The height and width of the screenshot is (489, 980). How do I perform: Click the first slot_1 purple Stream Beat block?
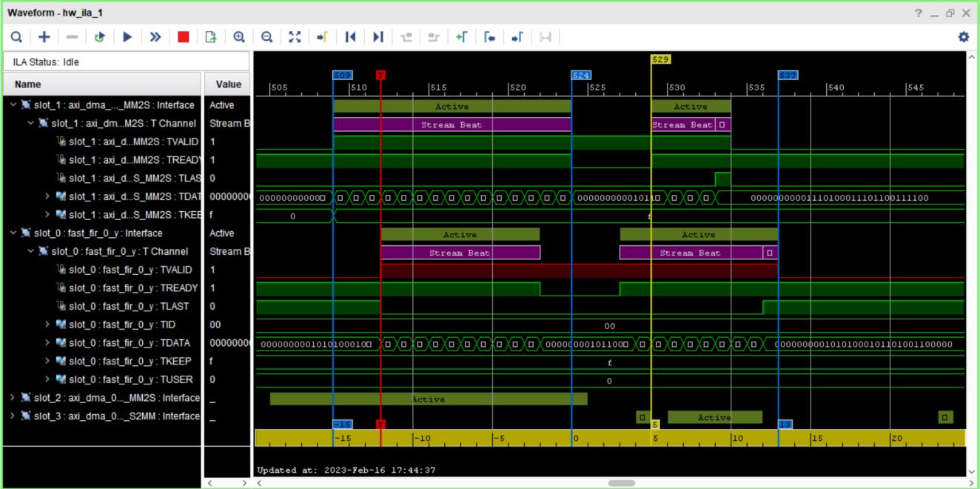(x=452, y=124)
